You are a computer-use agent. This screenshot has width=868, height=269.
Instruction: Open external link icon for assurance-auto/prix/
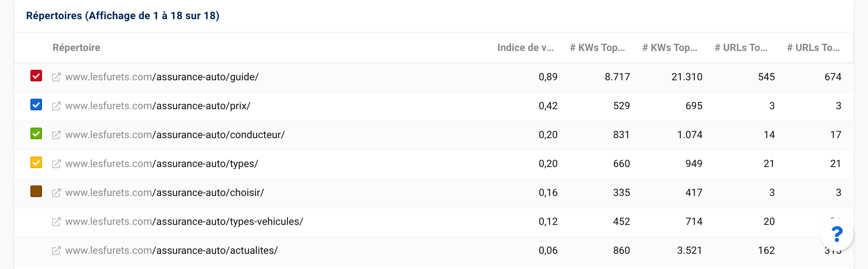tap(56, 106)
